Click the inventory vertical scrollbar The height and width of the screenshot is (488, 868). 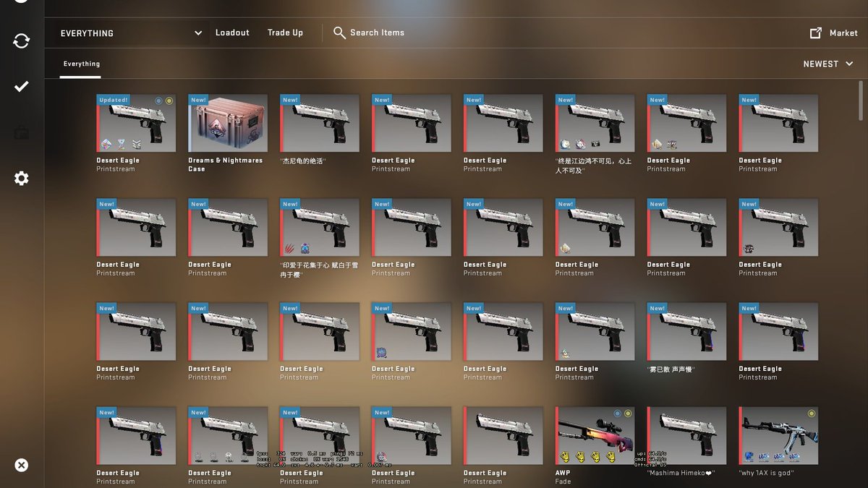coord(860,101)
